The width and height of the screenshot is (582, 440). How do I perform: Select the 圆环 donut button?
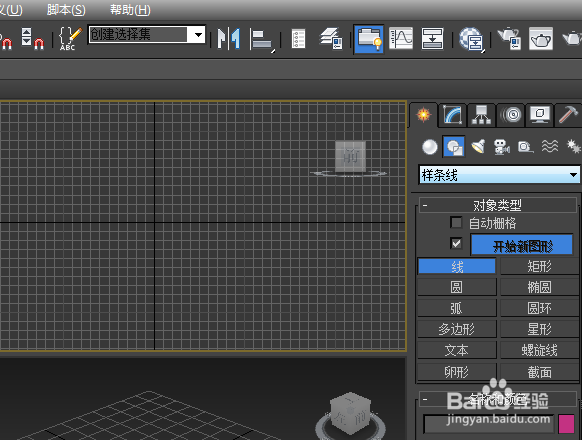(539, 308)
